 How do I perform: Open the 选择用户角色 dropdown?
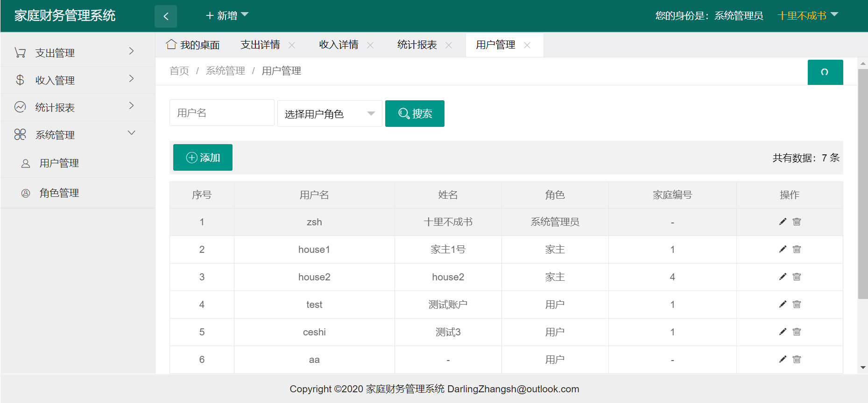tap(330, 114)
